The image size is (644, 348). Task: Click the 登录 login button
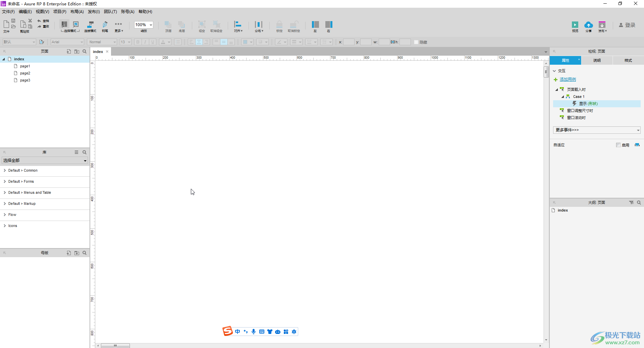[627, 25]
